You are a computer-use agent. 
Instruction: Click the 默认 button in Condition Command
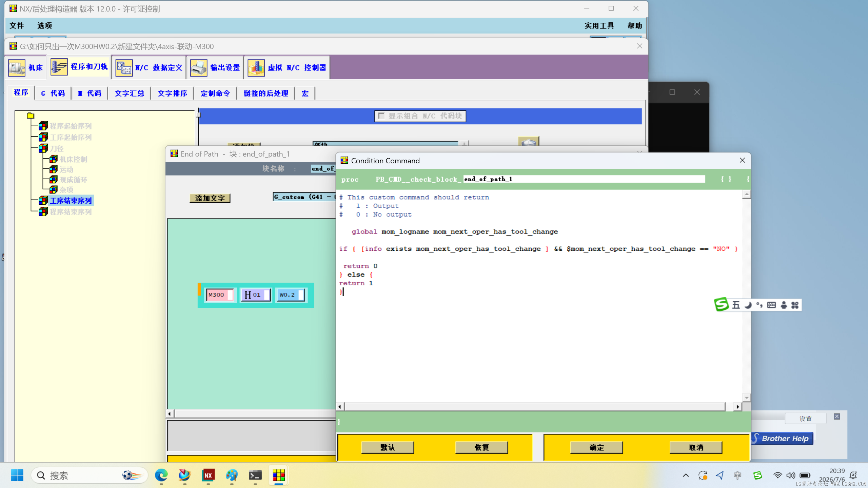[388, 447]
